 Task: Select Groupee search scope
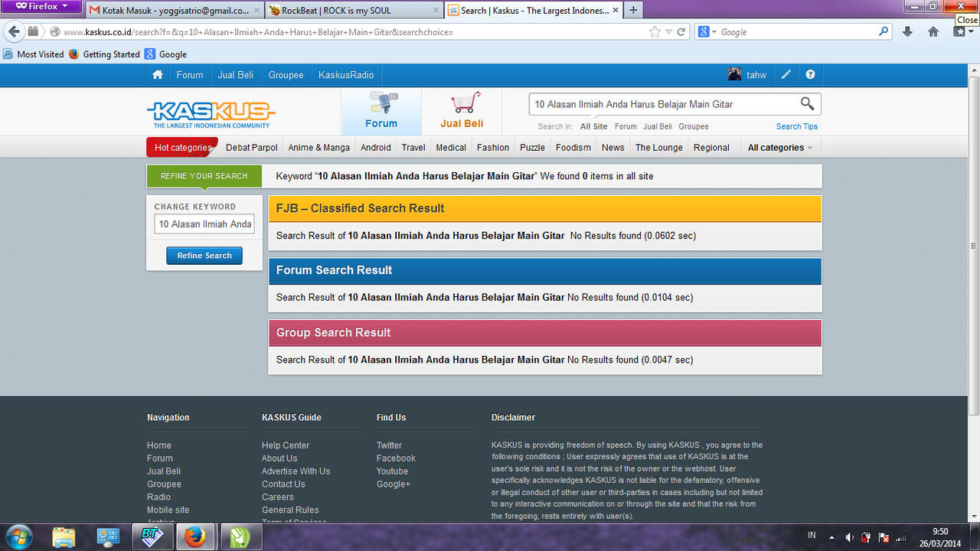click(694, 126)
